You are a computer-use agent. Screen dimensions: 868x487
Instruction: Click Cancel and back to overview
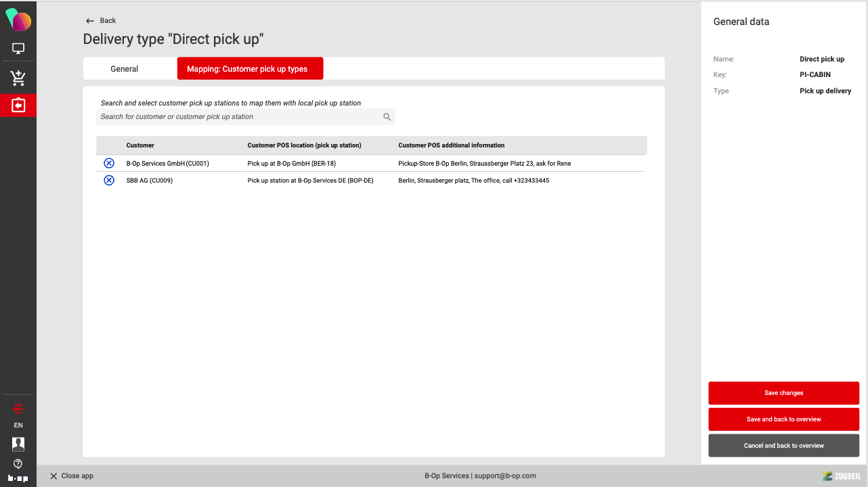pos(783,446)
